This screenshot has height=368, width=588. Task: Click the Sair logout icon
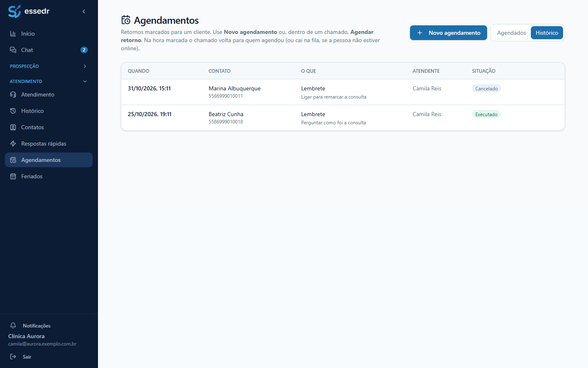13,357
